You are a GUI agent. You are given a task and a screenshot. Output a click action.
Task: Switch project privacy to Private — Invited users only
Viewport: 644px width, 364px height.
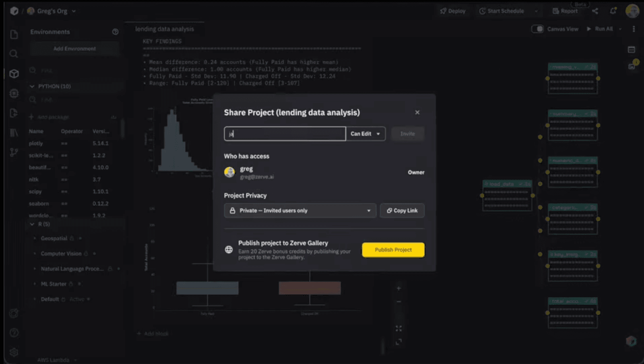tap(299, 210)
